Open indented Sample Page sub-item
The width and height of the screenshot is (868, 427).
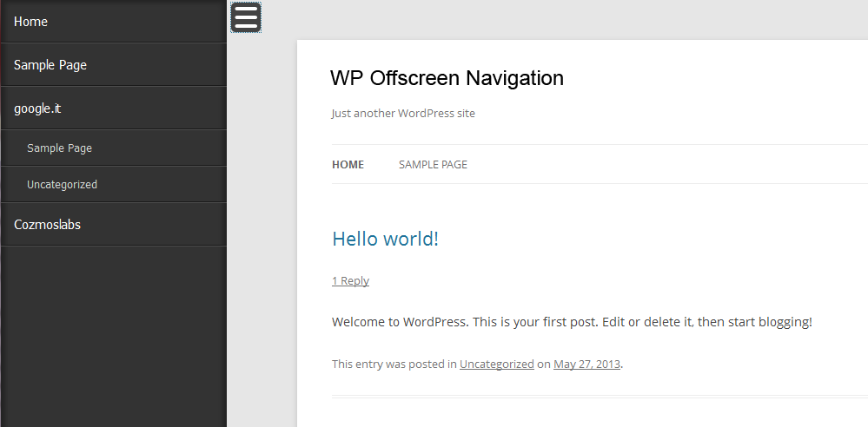[x=114, y=148]
